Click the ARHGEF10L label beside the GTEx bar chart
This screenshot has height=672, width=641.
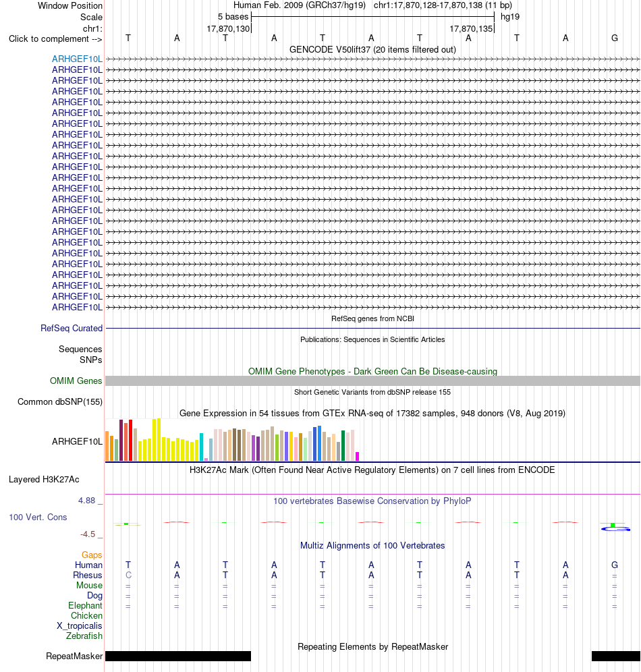pyautogui.click(x=77, y=441)
